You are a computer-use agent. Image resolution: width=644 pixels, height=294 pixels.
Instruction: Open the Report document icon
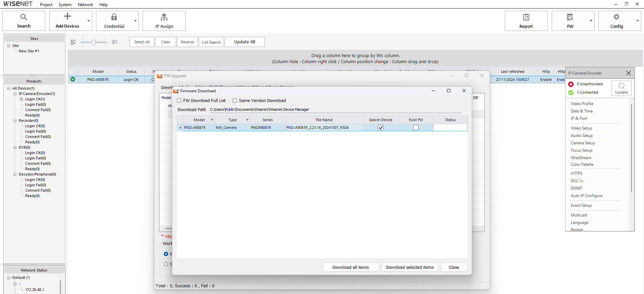(526, 17)
